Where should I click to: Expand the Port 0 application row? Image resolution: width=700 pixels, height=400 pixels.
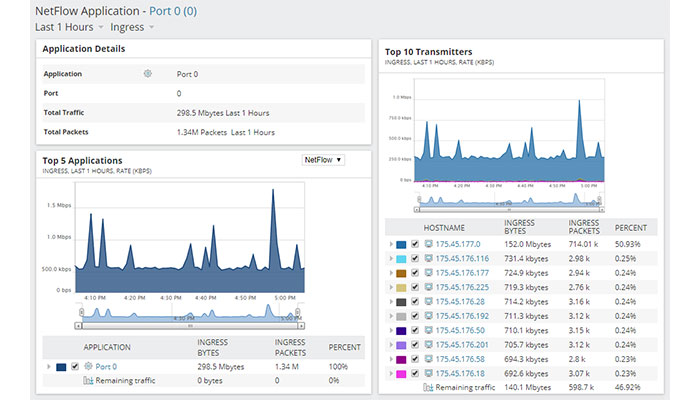point(48,367)
